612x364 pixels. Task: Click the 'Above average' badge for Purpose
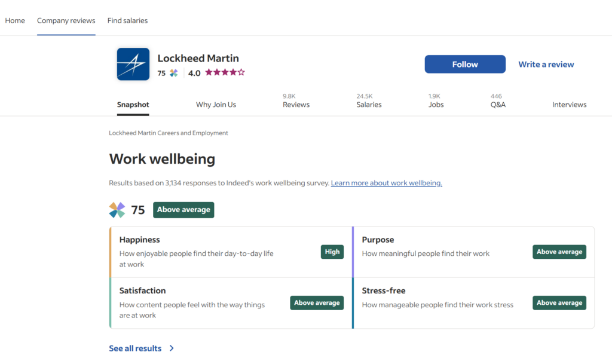559,252
